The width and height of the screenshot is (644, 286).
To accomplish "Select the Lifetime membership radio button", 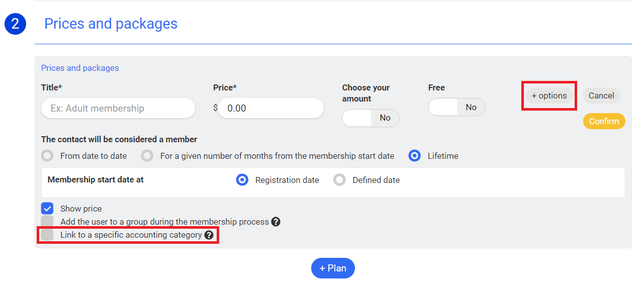I will point(415,156).
